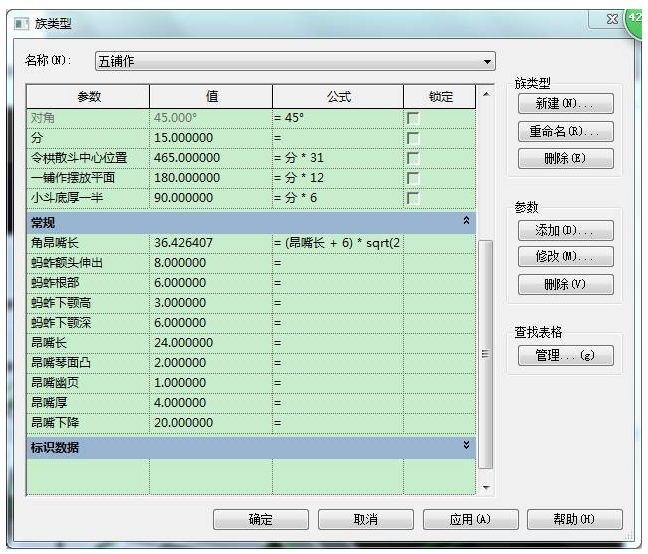This screenshot has height=554, width=648.
Task: Select parameter name 昂嘴下降
Action: click(55, 423)
